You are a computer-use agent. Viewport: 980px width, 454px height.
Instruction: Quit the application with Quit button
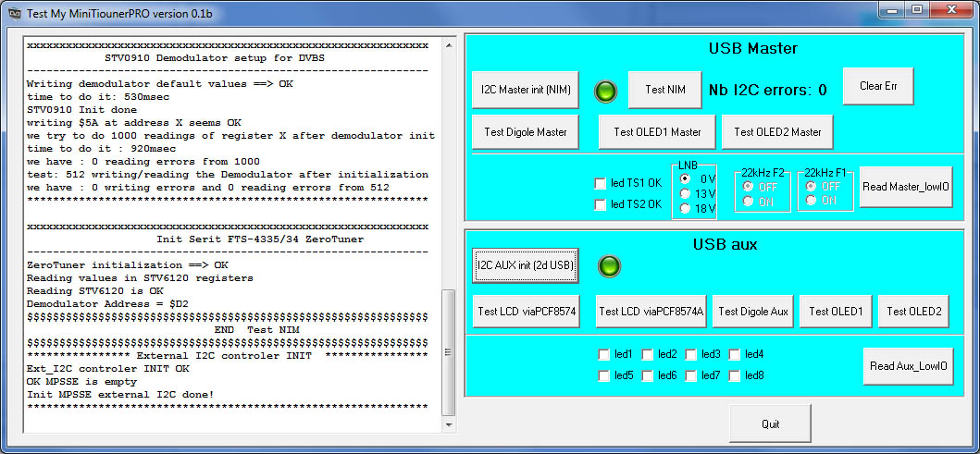tap(770, 424)
